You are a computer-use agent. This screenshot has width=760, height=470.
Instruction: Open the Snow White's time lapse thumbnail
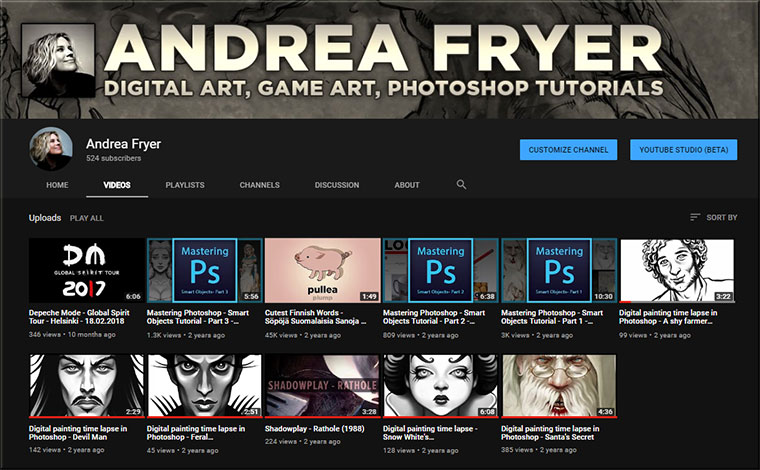click(441, 385)
